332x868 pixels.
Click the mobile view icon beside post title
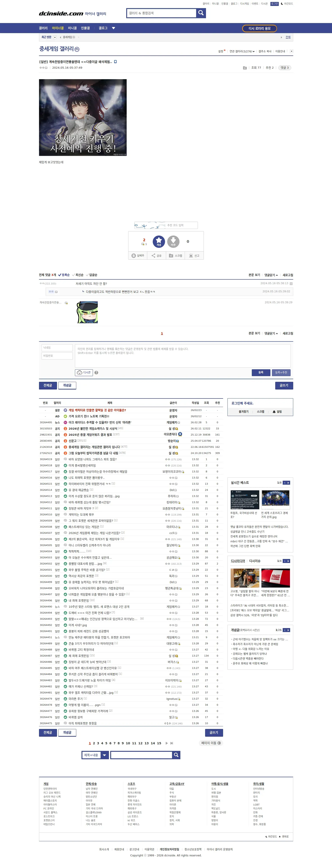click(x=115, y=62)
